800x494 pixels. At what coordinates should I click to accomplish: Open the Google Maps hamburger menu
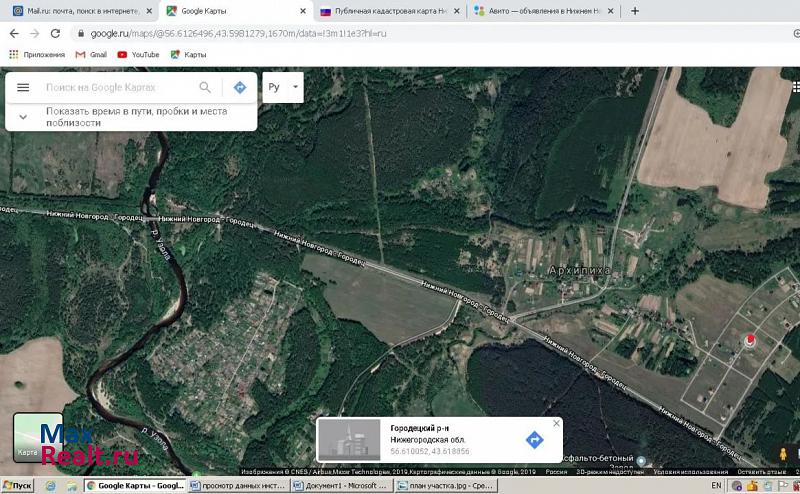coord(23,88)
